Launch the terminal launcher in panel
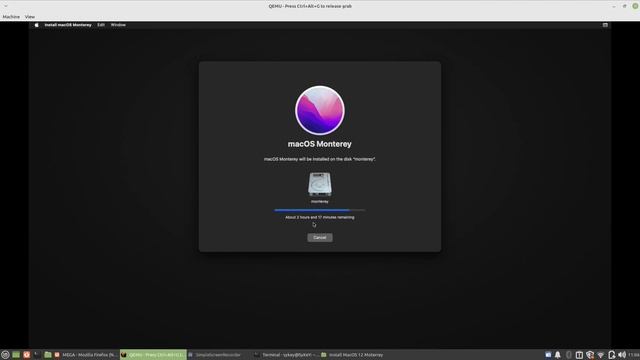 37,355
